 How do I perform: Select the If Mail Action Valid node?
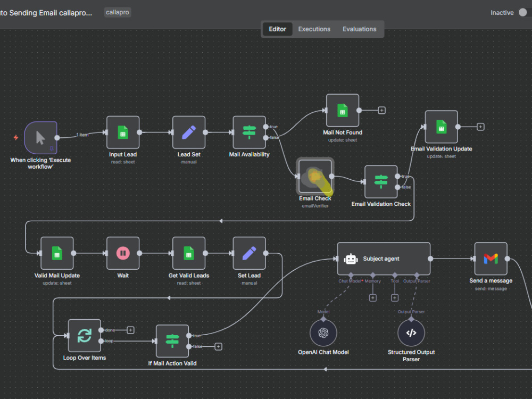tap(172, 341)
